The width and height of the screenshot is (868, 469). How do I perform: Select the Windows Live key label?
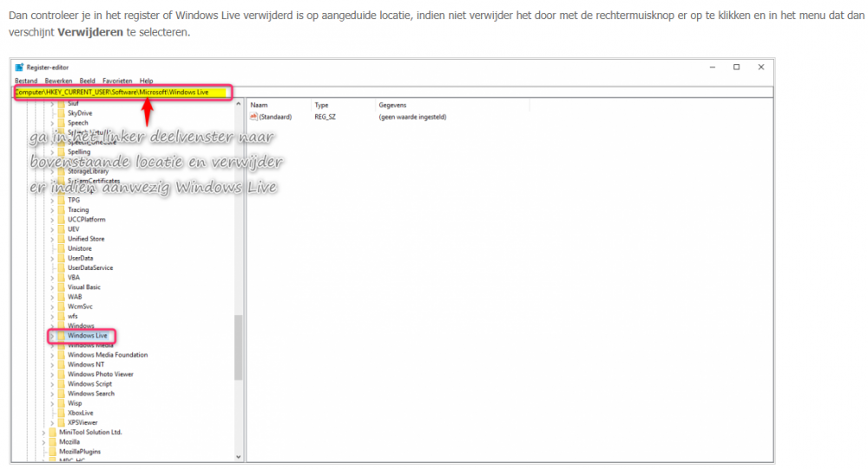(x=88, y=335)
